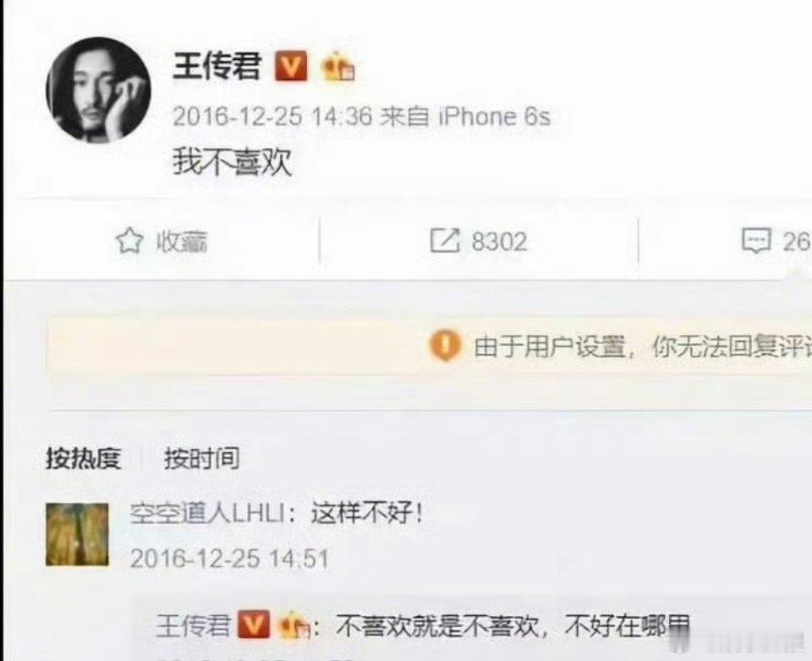Click the orange V verified badge beside the post author's name
The height and width of the screenshot is (661, 812).
(290, 66)
